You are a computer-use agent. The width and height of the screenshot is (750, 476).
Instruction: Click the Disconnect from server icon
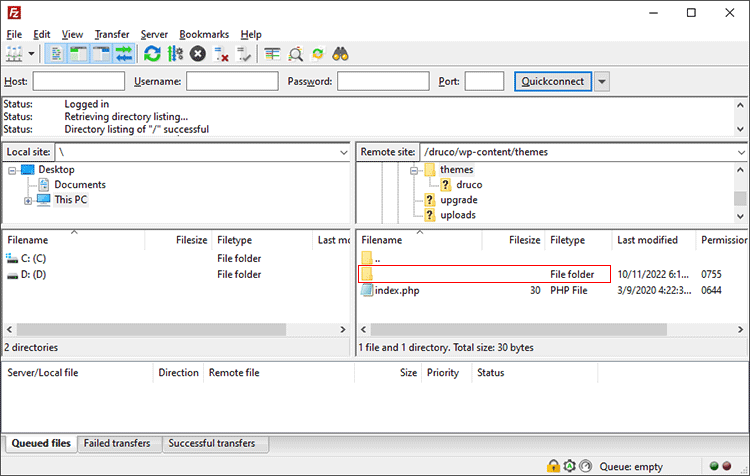[221, 54]
